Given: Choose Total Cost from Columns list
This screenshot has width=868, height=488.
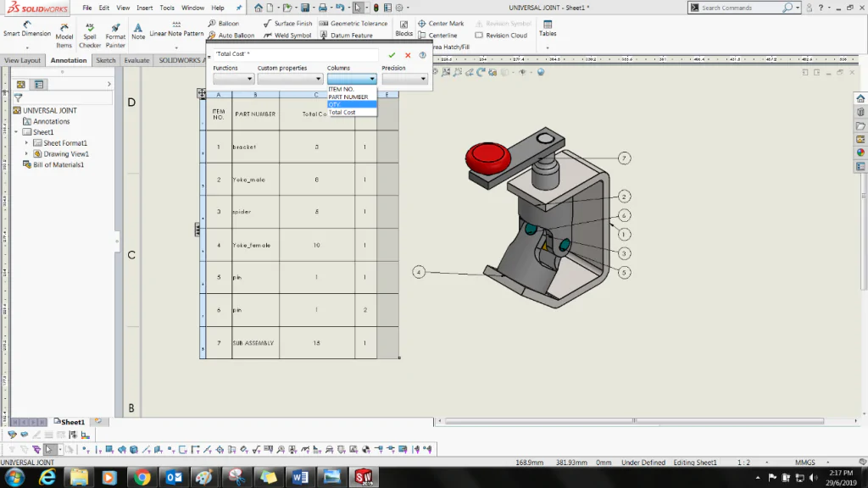Looking at the screenshot, I should coord(352,113).
